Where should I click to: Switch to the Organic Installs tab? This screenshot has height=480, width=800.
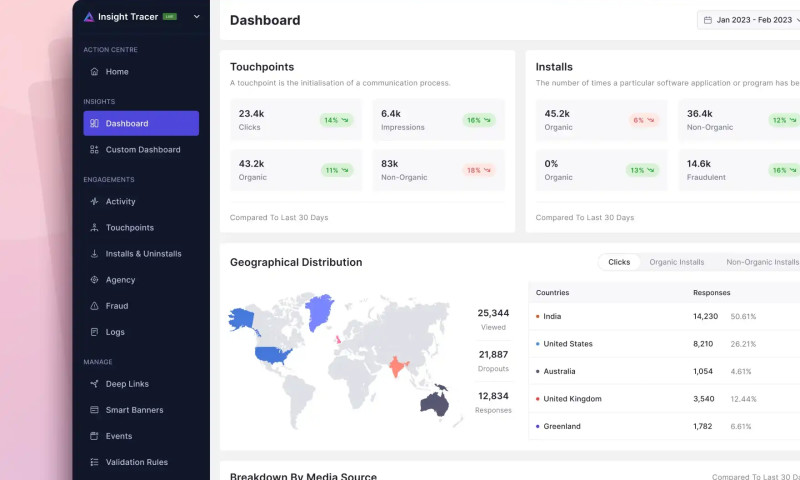677,262
